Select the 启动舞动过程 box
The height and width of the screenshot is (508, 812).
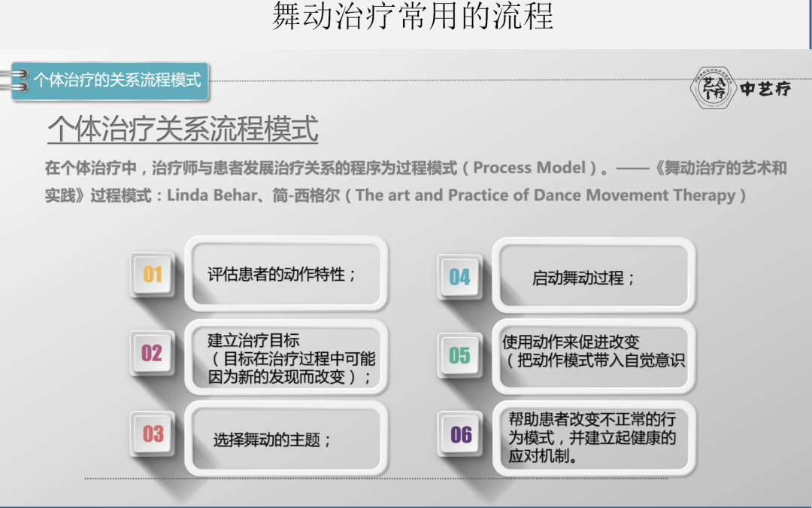pos(593,275)
